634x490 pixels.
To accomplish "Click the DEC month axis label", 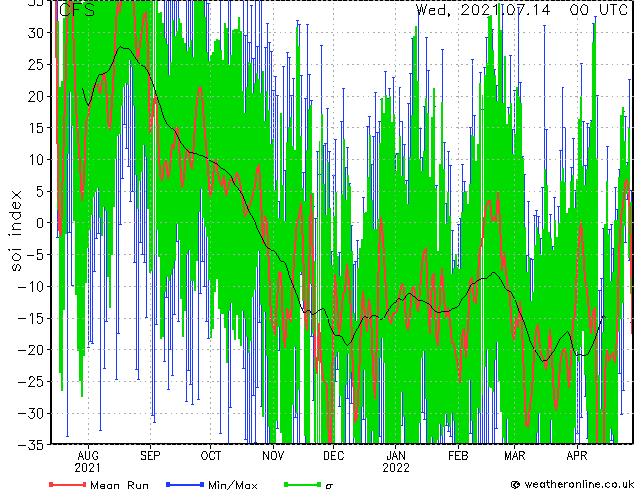I will coord(334,456).
